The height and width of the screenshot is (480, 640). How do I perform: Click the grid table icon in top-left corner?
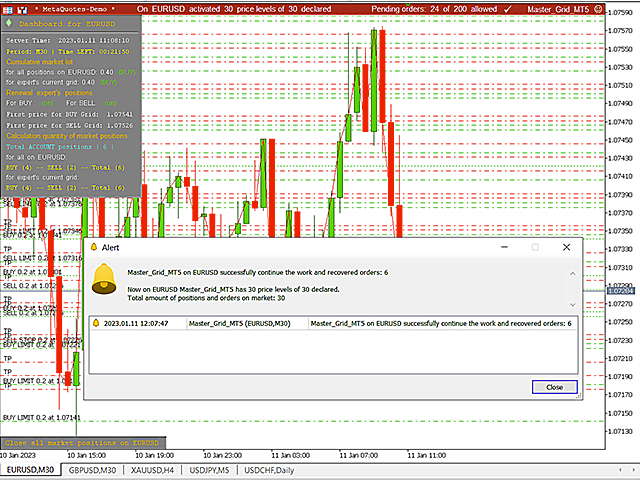click(7, 9)
